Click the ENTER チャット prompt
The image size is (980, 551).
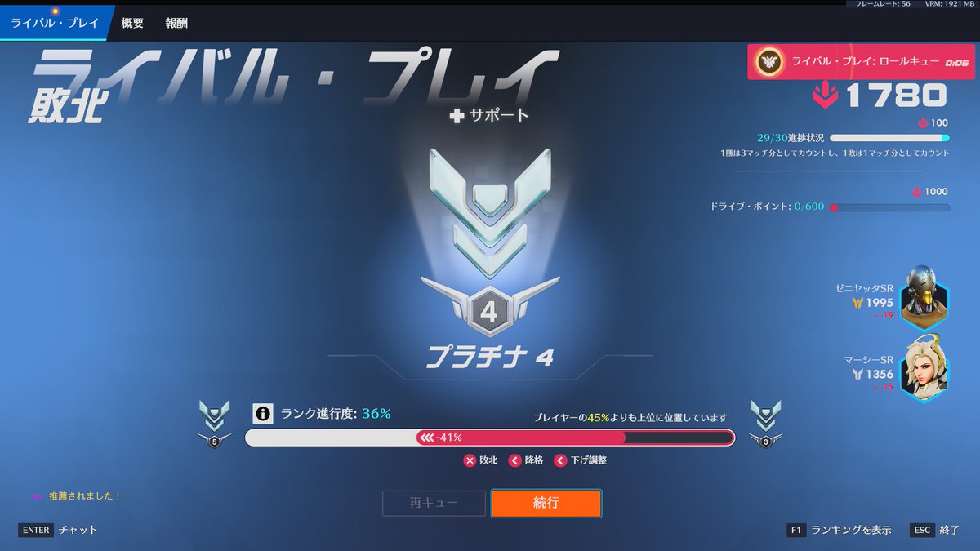click(x=59, y=530)
